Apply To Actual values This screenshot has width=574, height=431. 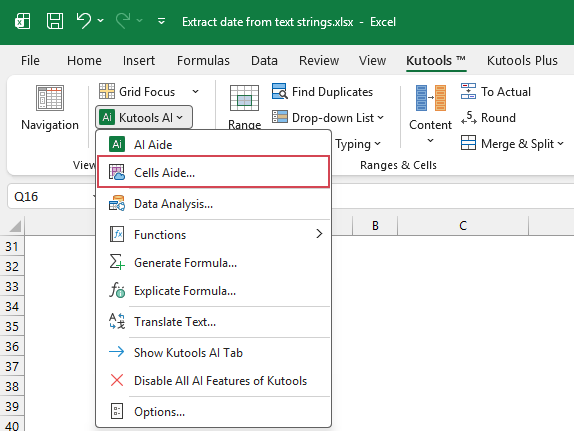tap(496, 92)
